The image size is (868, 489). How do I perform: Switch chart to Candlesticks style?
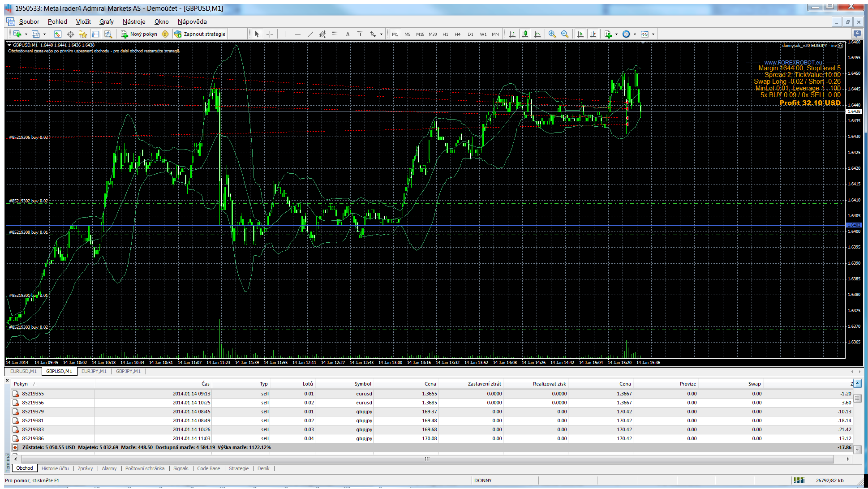[x=525, y=34]
